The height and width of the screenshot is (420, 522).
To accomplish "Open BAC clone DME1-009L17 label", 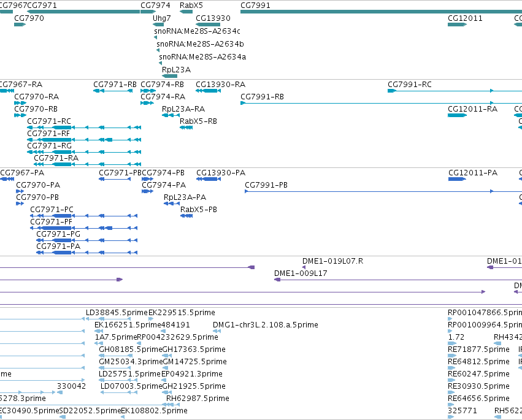I will click(301, 274).
